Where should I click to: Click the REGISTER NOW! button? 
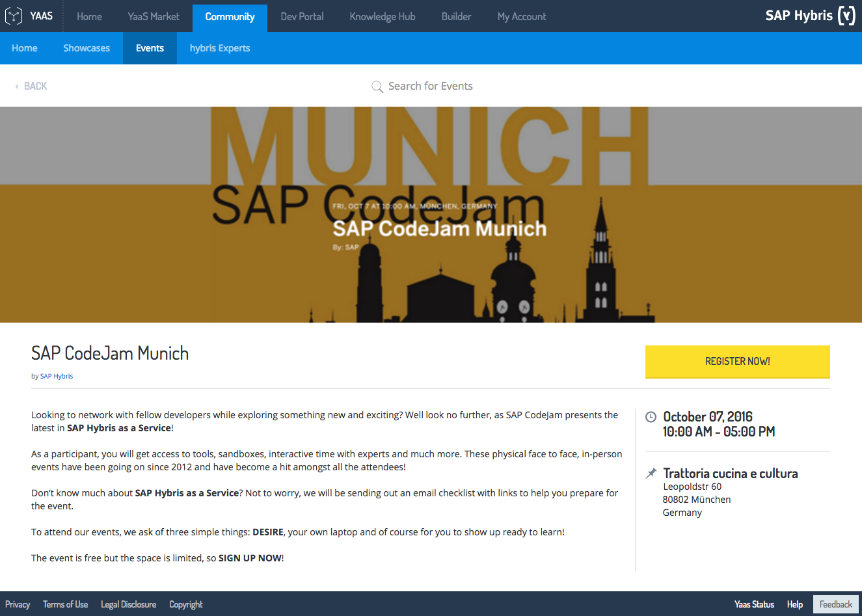(x=738, y=362)
